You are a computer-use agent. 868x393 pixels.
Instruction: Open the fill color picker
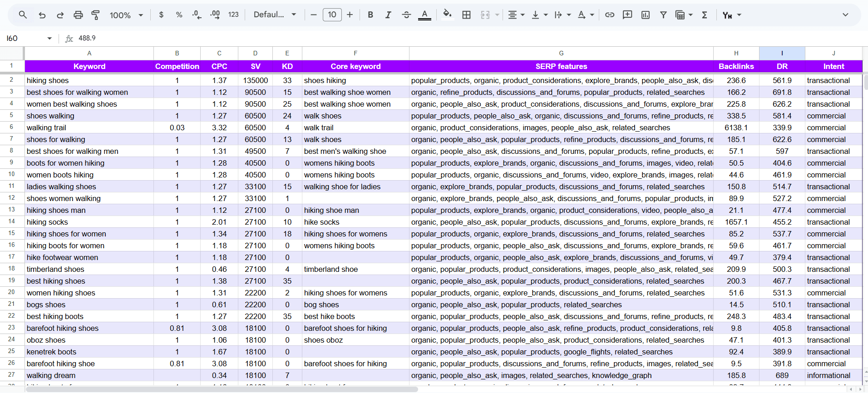tap(447, 15)
